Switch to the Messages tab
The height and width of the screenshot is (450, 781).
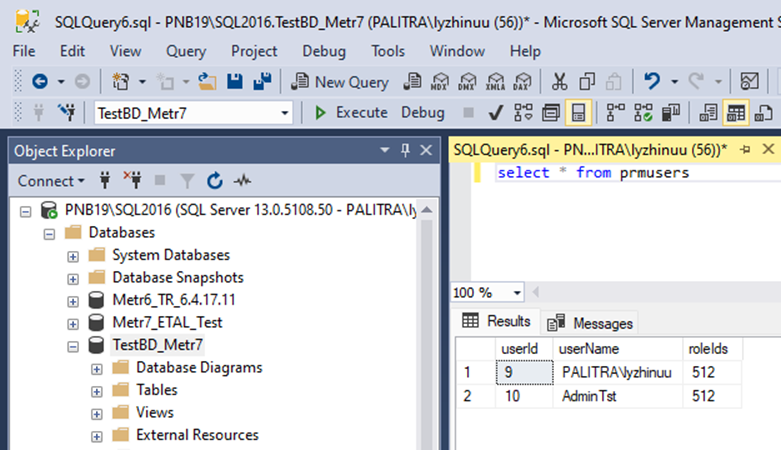click(x=590, y=323)
